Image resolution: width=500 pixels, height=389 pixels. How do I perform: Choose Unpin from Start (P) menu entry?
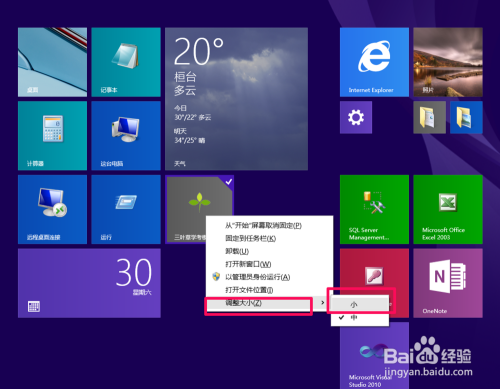[269, 226]
